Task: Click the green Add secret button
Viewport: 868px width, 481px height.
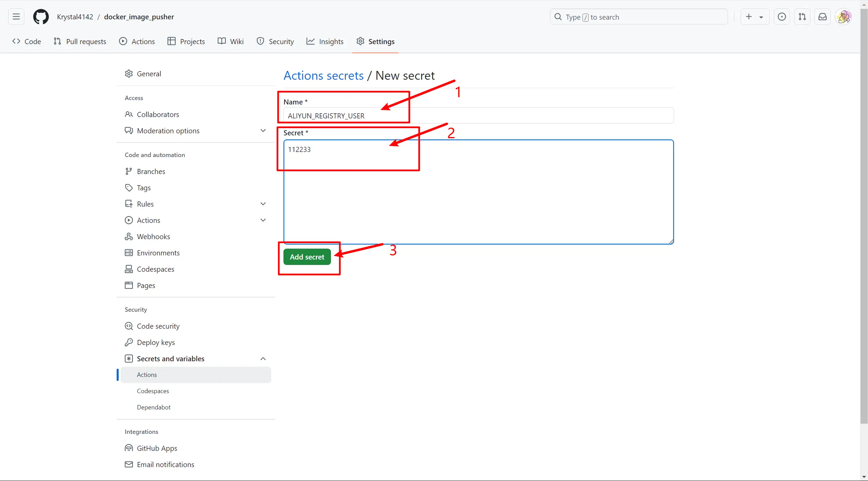Action: coord(307,257)
